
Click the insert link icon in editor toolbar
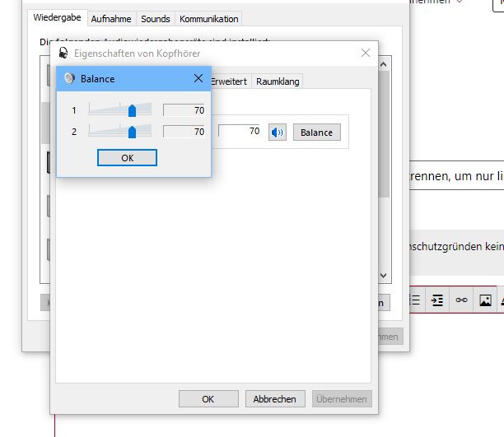tap(461, 300)
